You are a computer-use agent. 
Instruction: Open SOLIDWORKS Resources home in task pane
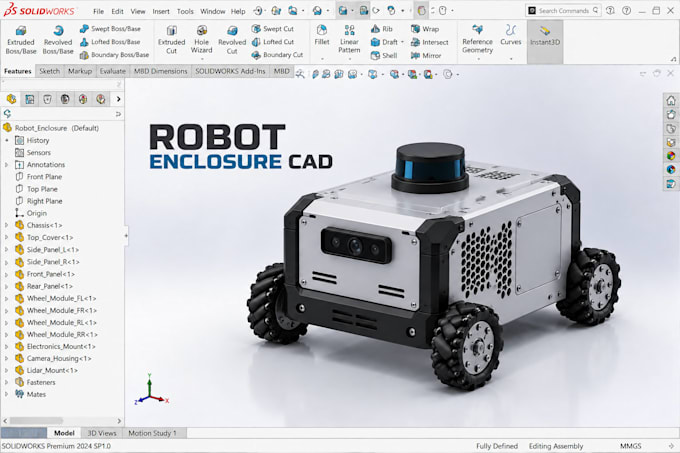[x=671, y=101]
